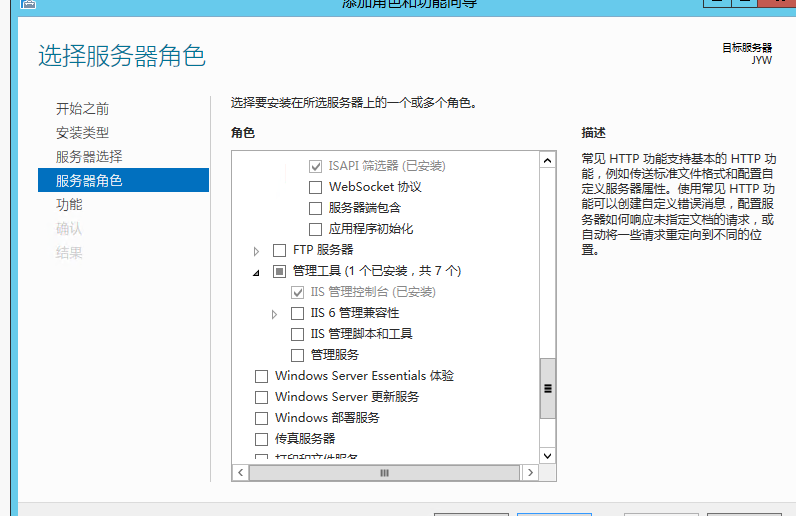Check the 服务器端包含 option
Image resolution: width=796 pixels, height=516 pixels.
pos(316,208)
